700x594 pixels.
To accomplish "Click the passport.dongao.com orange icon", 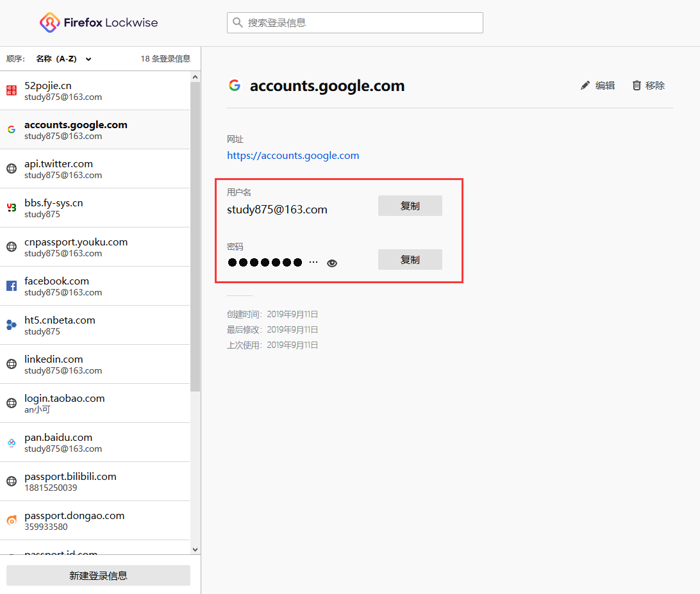I will click(11, 520).
